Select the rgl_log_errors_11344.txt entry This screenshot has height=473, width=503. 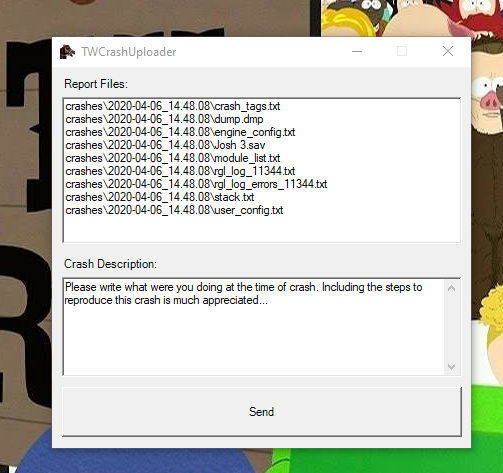point(196,184)
